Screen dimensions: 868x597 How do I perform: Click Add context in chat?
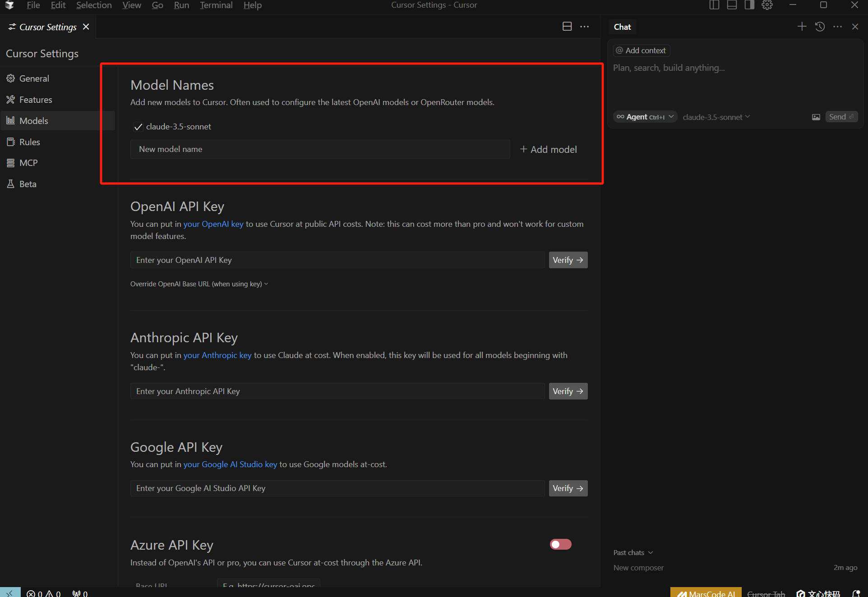[x=641, y=51]
